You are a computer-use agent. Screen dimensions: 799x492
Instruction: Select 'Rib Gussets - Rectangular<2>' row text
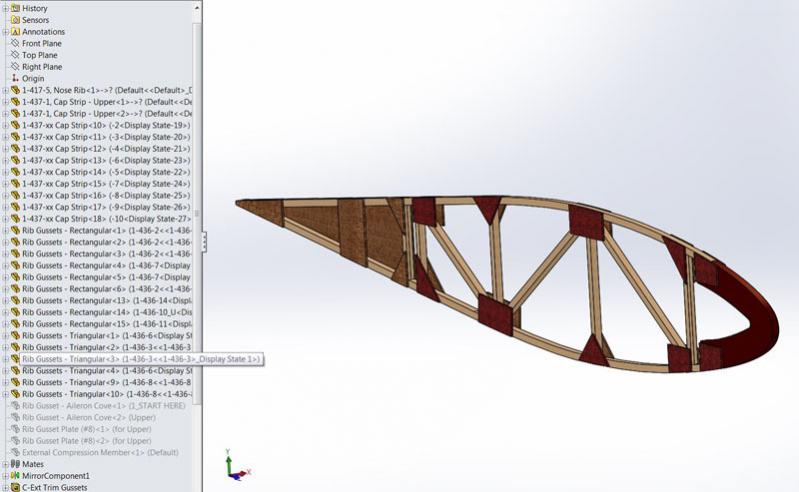tap(107, 242)
